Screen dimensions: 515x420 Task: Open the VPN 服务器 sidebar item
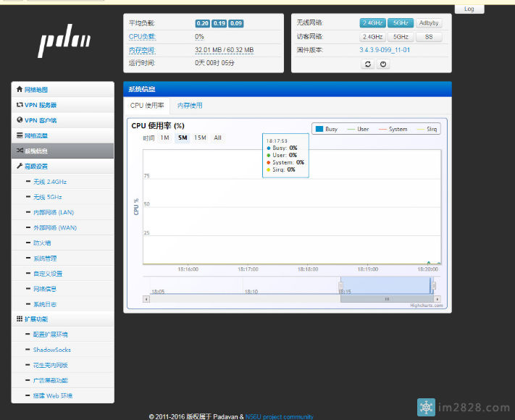40,105
